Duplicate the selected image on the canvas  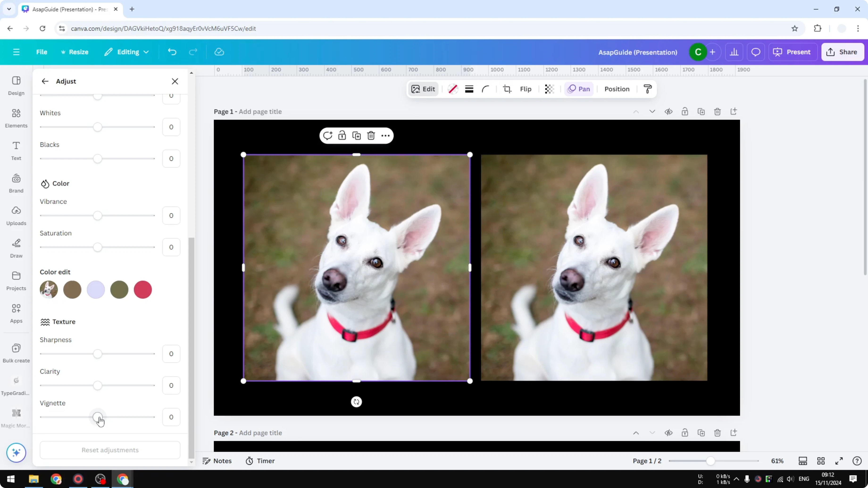[356, 135]
